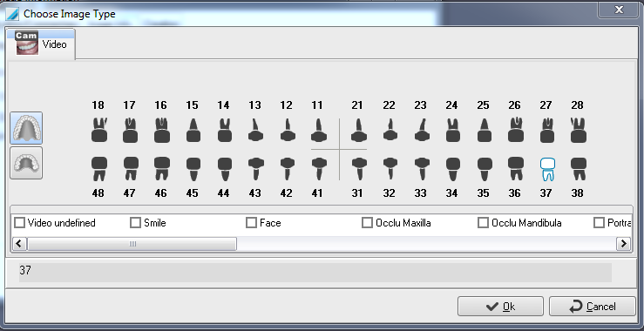644x331 pixels.
Task: Select upper tooth 21 icon
Action: click(359, 130)
